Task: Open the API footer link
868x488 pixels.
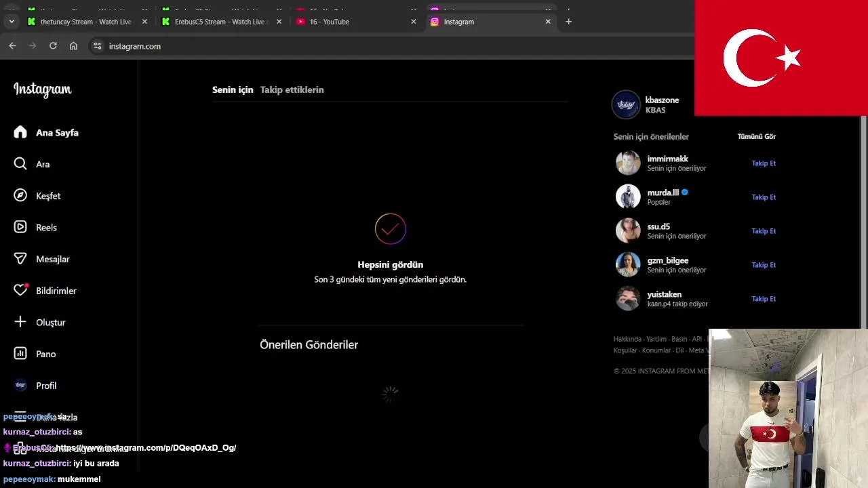Action: click(x=697, y=339)
